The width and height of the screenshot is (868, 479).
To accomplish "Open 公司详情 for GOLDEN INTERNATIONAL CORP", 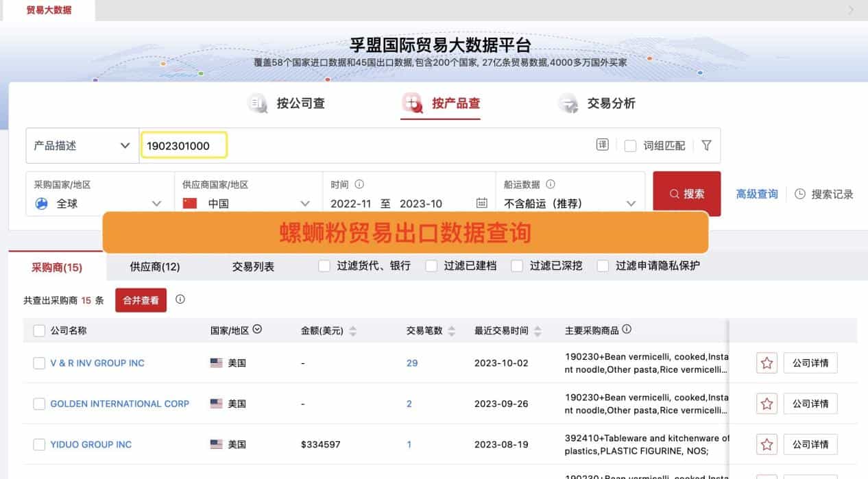I will pos(810,404).
